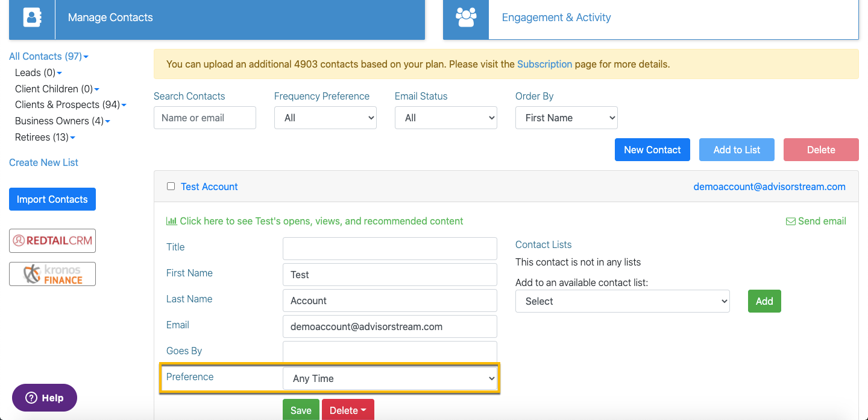The height and width of the screenshot is (420, 868).
Task: Open the Preference Any Time dropdown
Action: (x=390, y=378)
